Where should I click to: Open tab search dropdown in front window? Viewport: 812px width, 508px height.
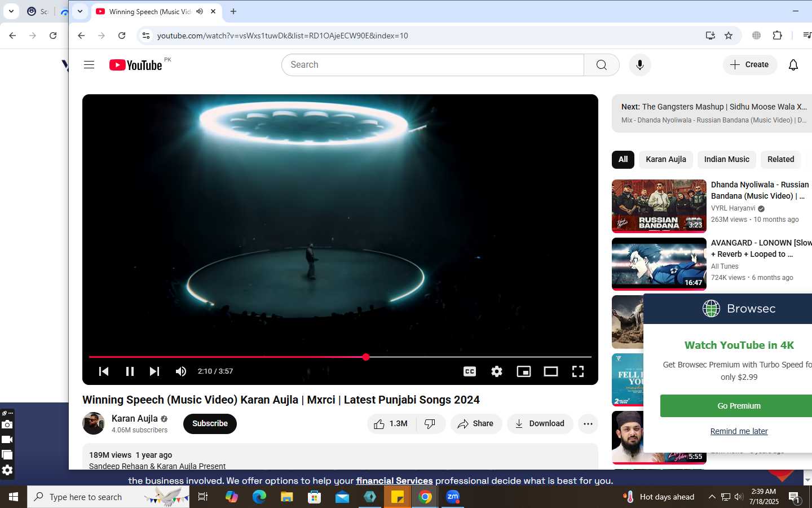point(80,11)
